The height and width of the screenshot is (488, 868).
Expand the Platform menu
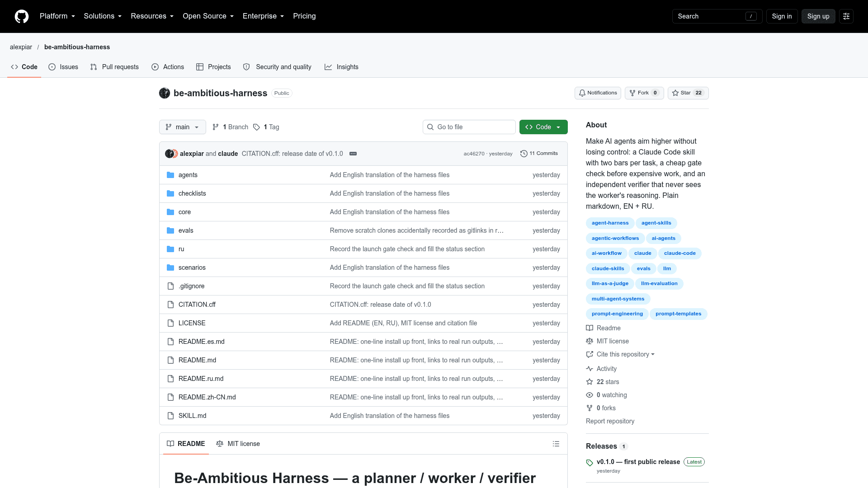tap(57, 16)
